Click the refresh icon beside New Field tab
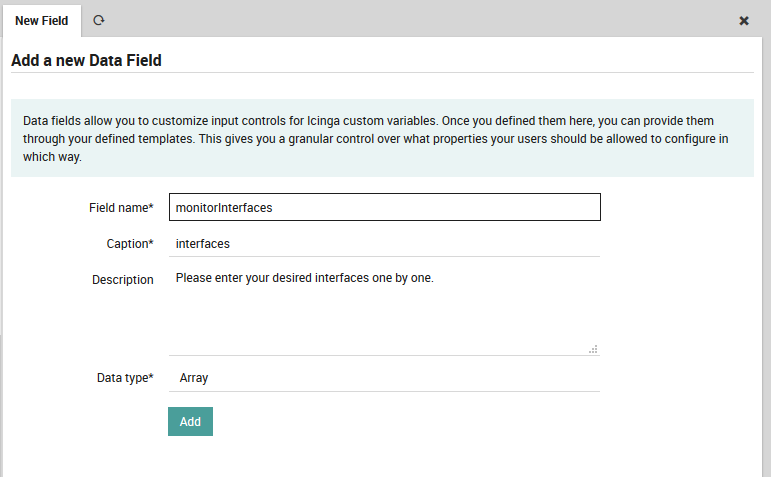The image size is (771, 477). (x=98, y=20)
